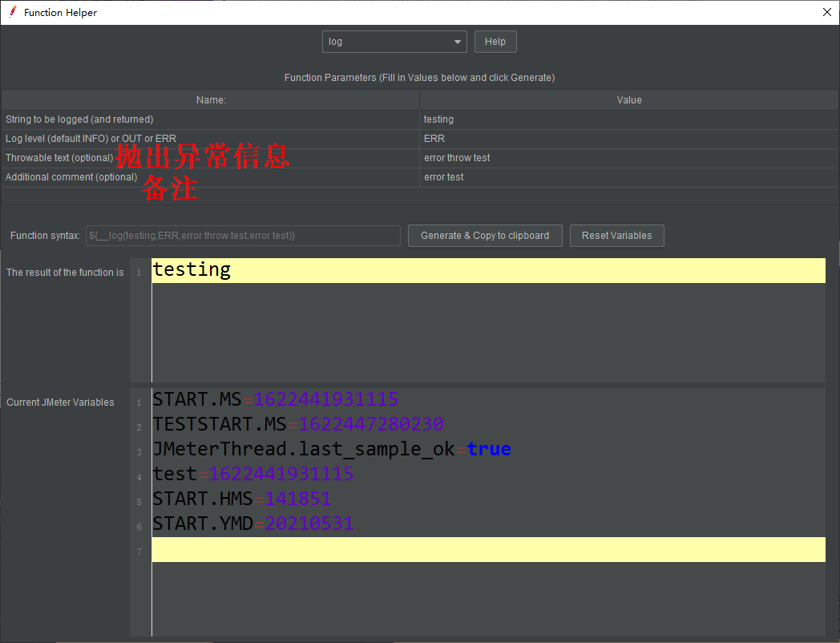Click the 'testing' result line

[488, 271]
